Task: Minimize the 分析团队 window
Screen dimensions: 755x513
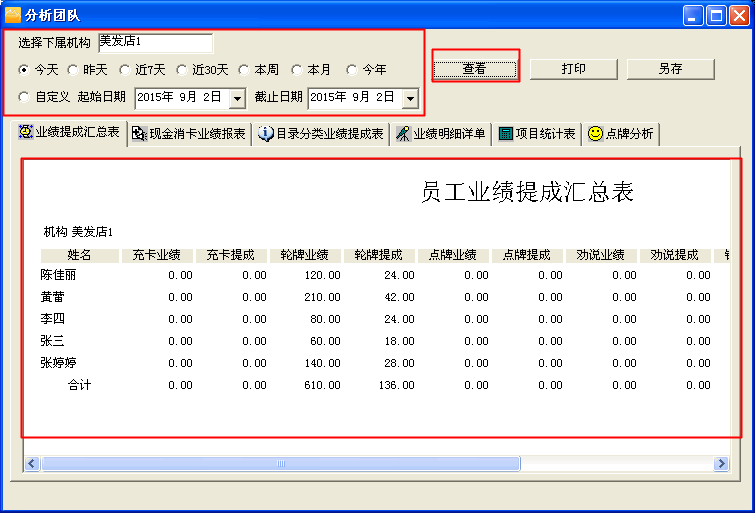Action: [693, 16]
